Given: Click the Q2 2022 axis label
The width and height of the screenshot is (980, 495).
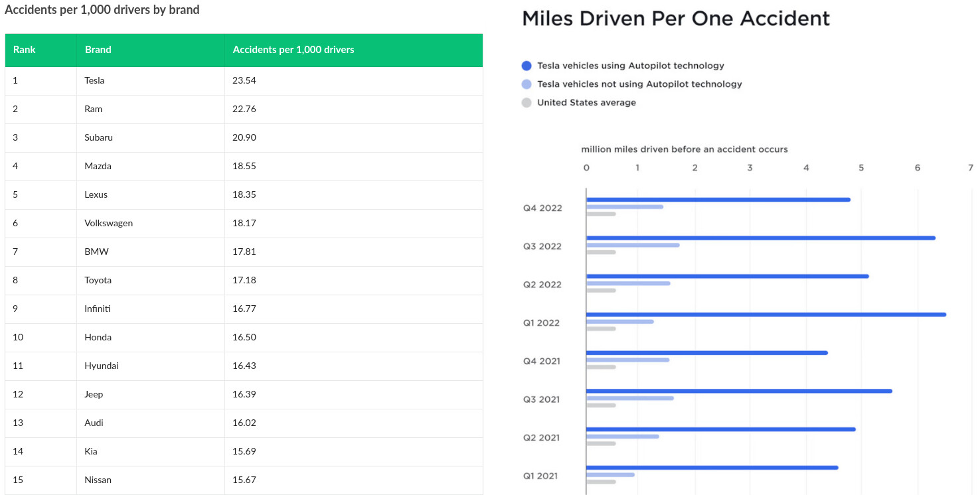Looking at the screenshot, I should pos(542,285).
